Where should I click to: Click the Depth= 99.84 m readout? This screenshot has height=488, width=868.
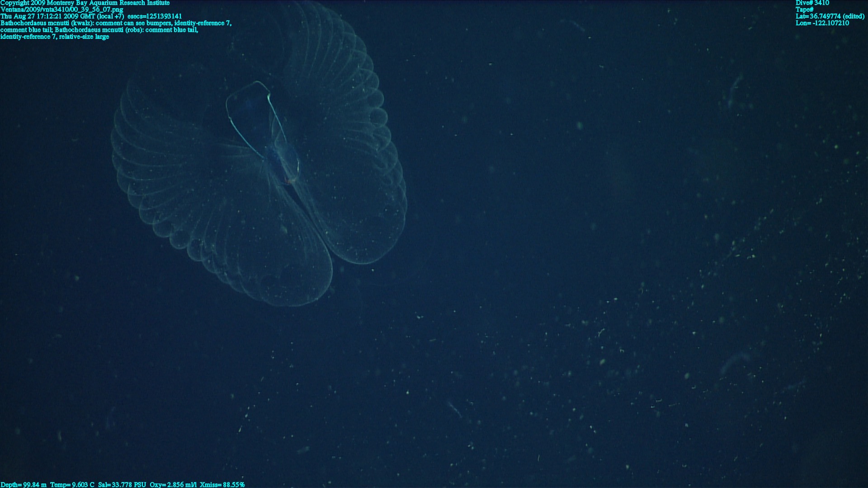[24, 484]
